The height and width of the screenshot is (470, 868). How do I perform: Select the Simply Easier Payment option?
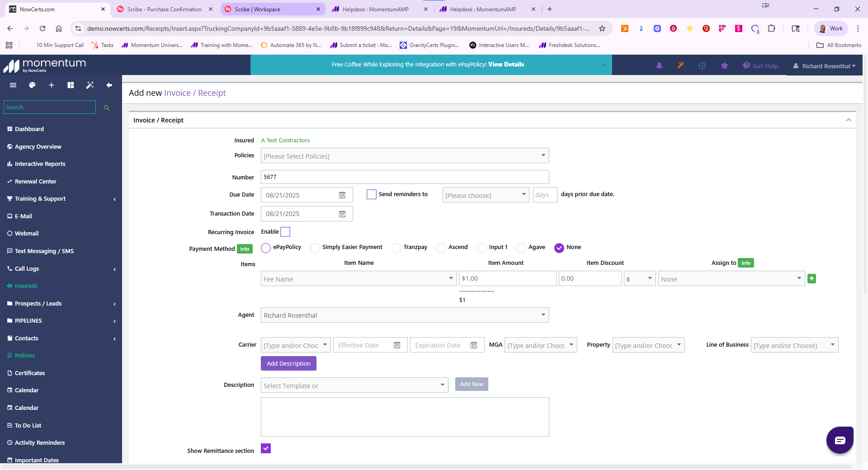pos(315,248)
